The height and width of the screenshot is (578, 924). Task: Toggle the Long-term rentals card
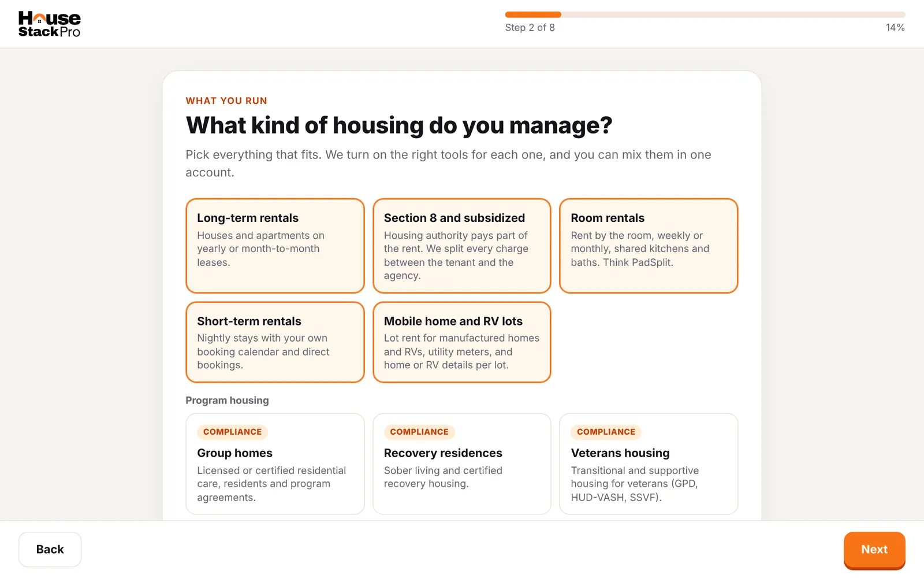click(275, 246)
